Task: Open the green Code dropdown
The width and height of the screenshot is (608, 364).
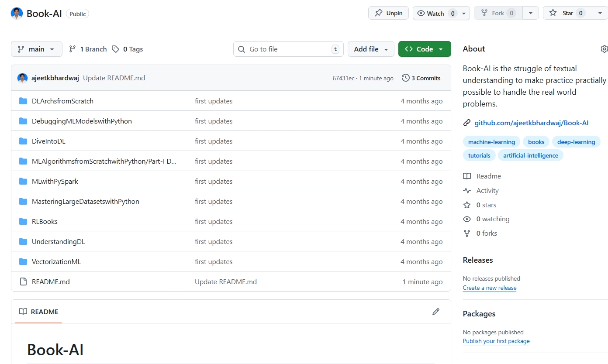Action: pos(424,49)
